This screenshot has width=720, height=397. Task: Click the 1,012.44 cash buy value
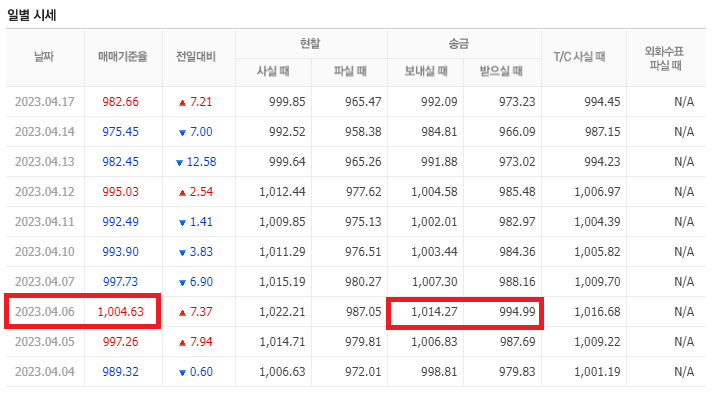(x=282, y=191)
